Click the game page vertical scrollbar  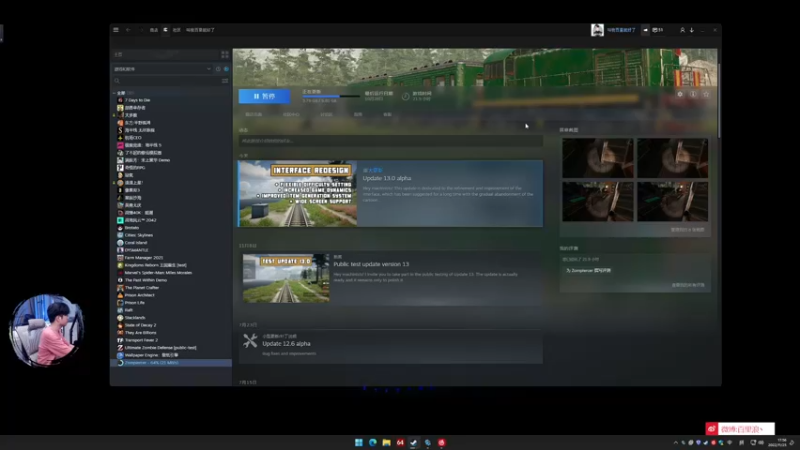click(719, 101)
